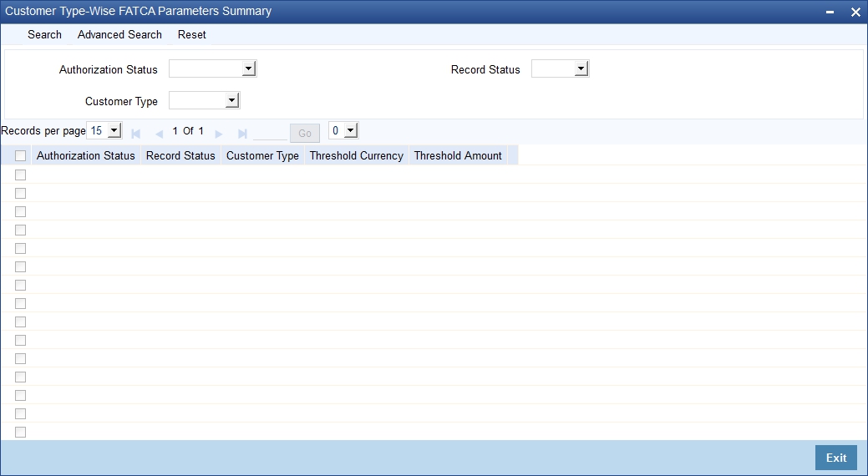
Task: Check the third result row checkbox
Action: point(21,211)
